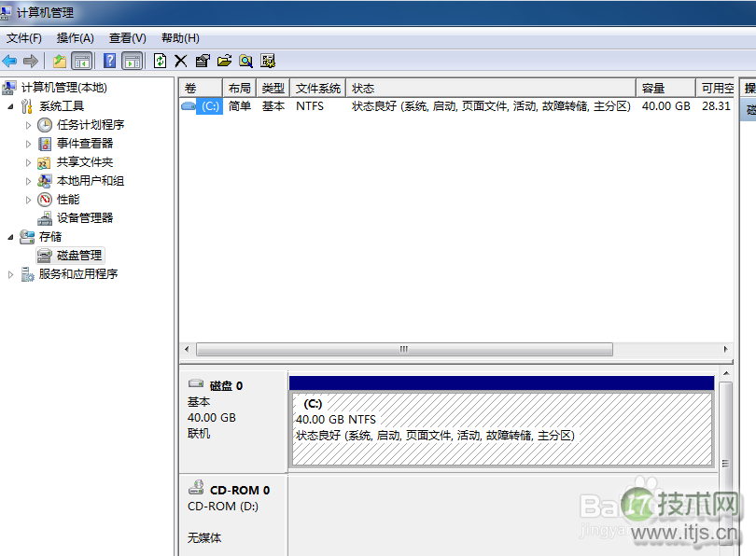Click the blue Back arrow in toolbar
The height and width of the screenshot is (556, 756).
(x=10, y=61)
